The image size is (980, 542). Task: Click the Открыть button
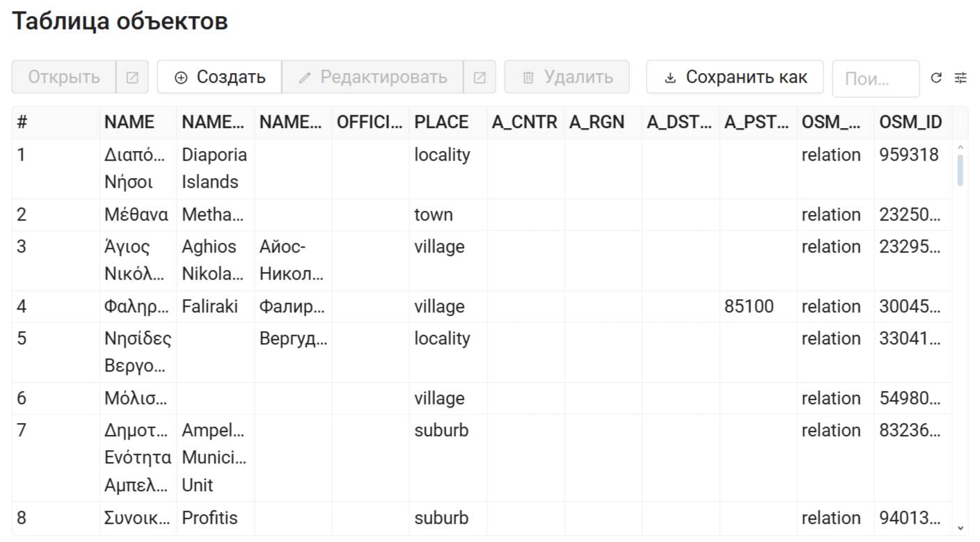click(x=64, y=77)
